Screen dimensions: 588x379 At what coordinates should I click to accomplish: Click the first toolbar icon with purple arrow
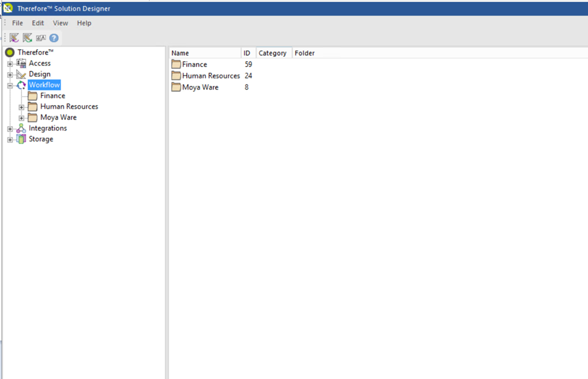(13, 38)
